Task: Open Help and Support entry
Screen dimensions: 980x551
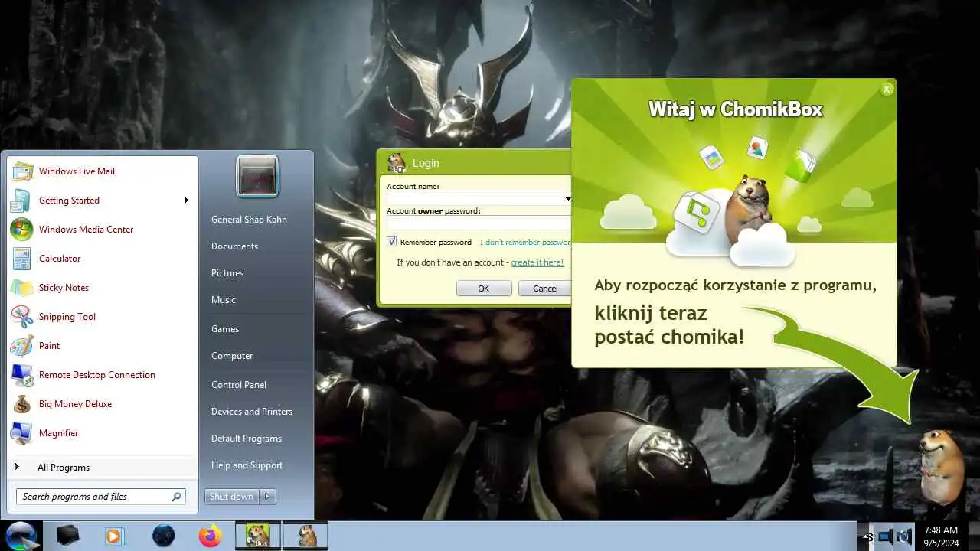Action: coord(247,465)
